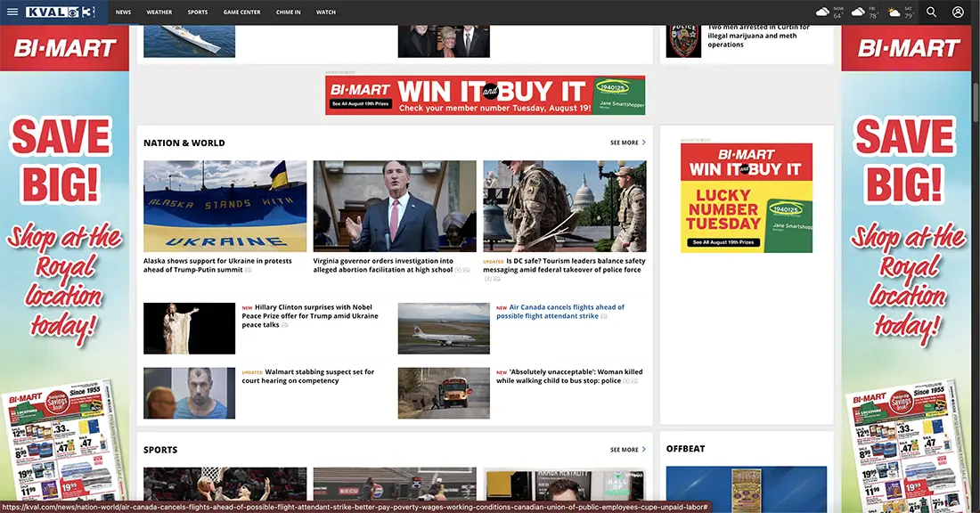980x513 pixels.
Task: Click the Lucky Number Tuesday sidebar ad
Action: point(747,198)
